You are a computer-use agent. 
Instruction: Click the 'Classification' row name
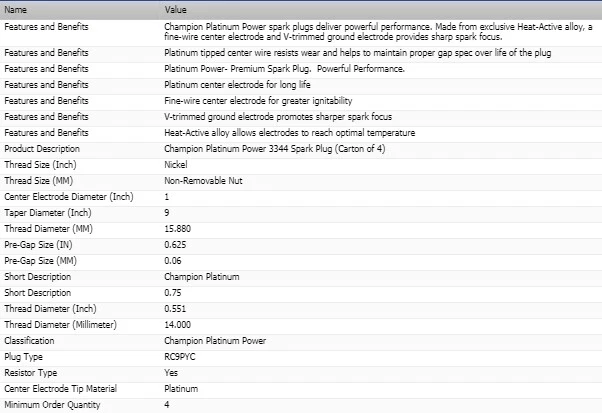point(29,341)
